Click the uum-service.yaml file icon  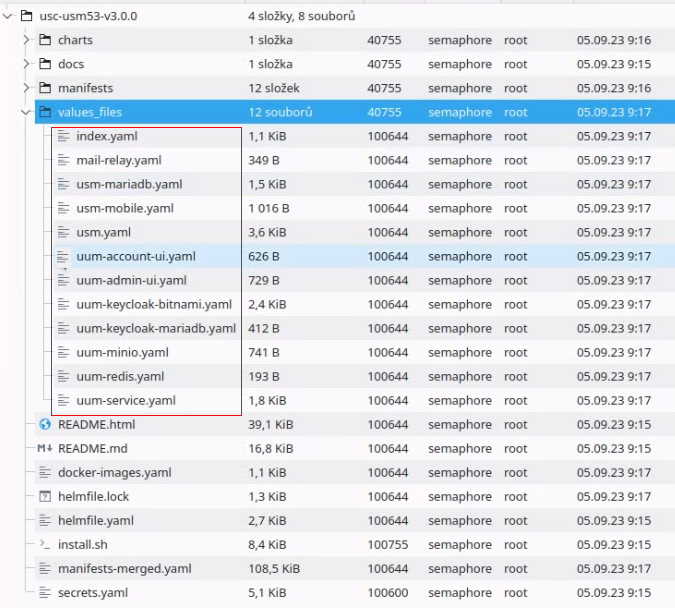point(63,400)
